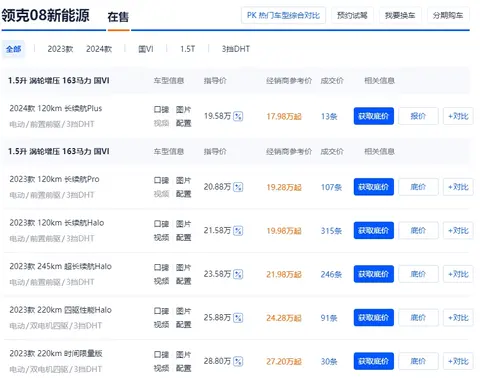This screenshot has width=480, height=378.
Task: Click 底价 for 220km 时间限量版
Action: 418,361
